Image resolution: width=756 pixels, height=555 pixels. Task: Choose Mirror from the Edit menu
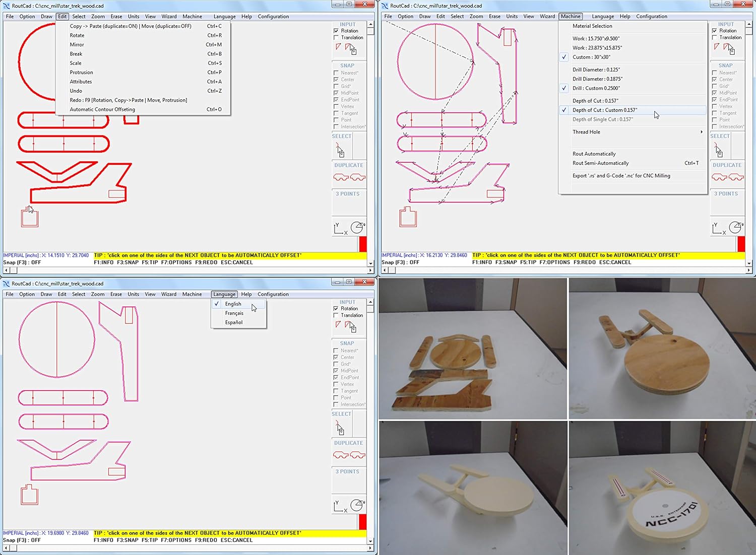(x=143, y=45)
